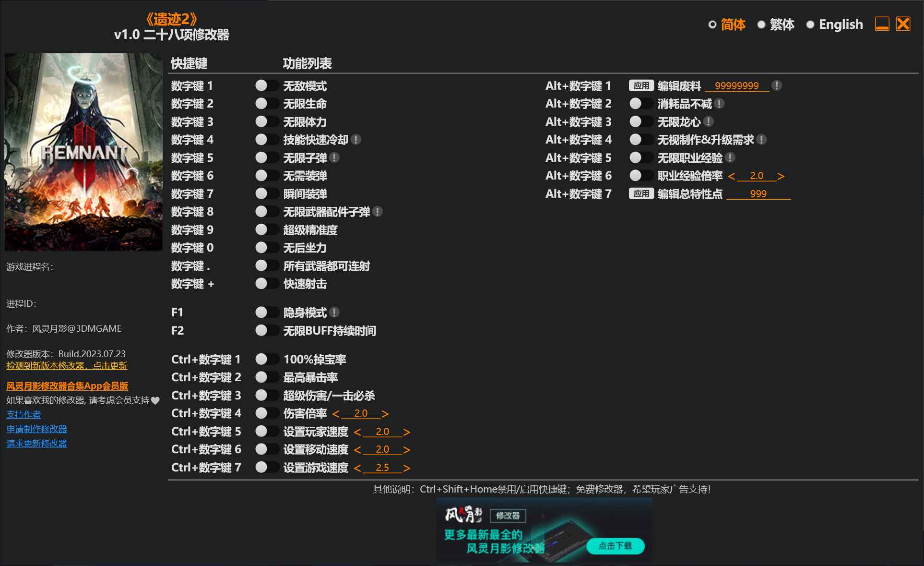Click the 点击下载 button in the banner

(x=616, y=546)
